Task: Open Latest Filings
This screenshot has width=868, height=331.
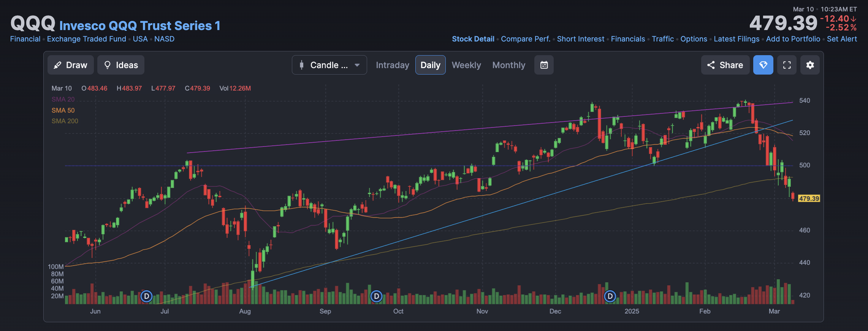Action: [737, 39]
